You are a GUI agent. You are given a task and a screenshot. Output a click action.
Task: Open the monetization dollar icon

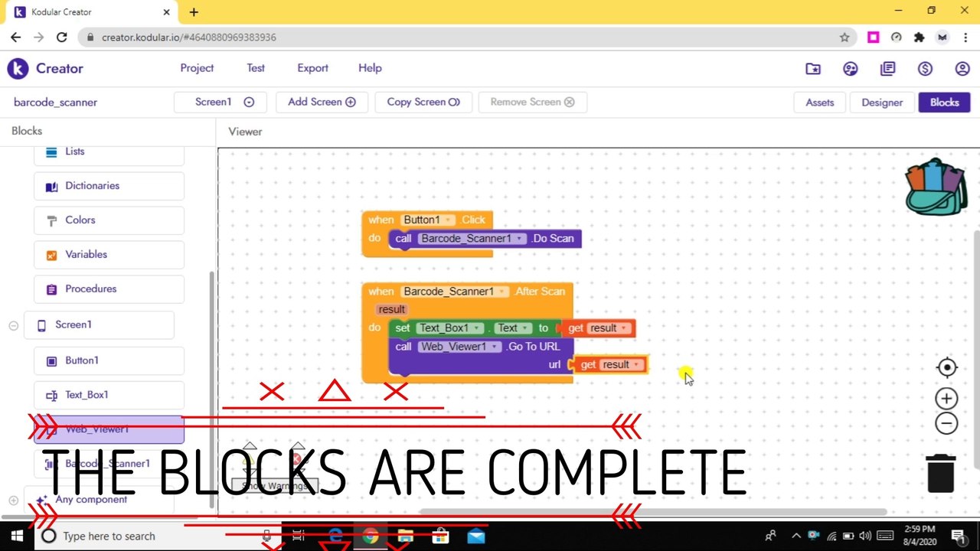(x=925, y=69)
